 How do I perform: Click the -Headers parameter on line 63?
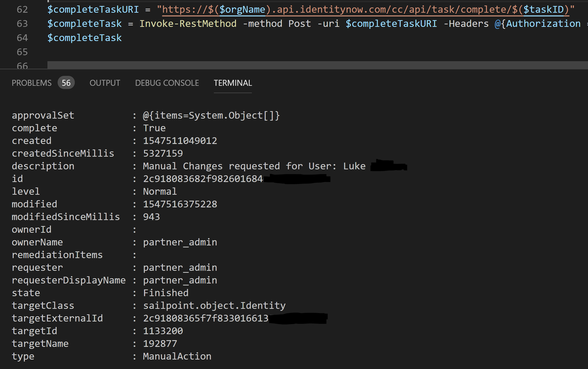tap(466, 24)
